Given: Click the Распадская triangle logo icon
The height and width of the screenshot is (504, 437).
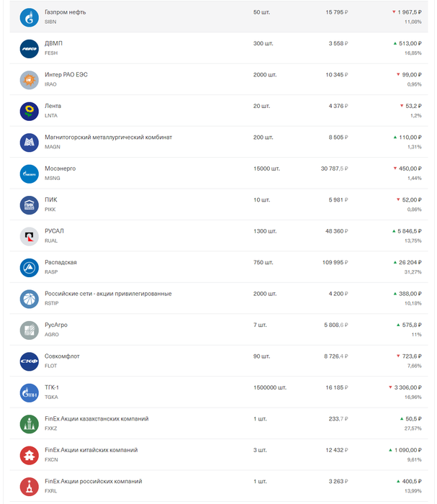Looking at the screenshot, I should click(x=30, y=268).
